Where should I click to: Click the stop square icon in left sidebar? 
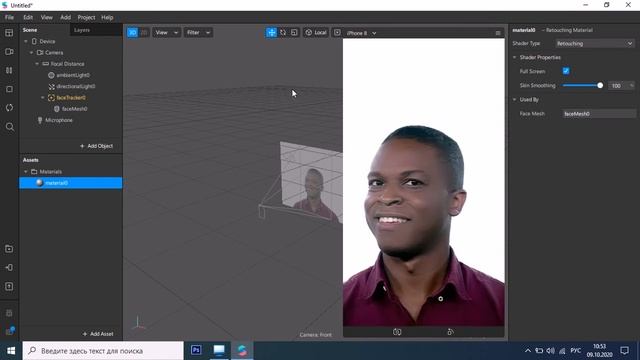(9, 89)
